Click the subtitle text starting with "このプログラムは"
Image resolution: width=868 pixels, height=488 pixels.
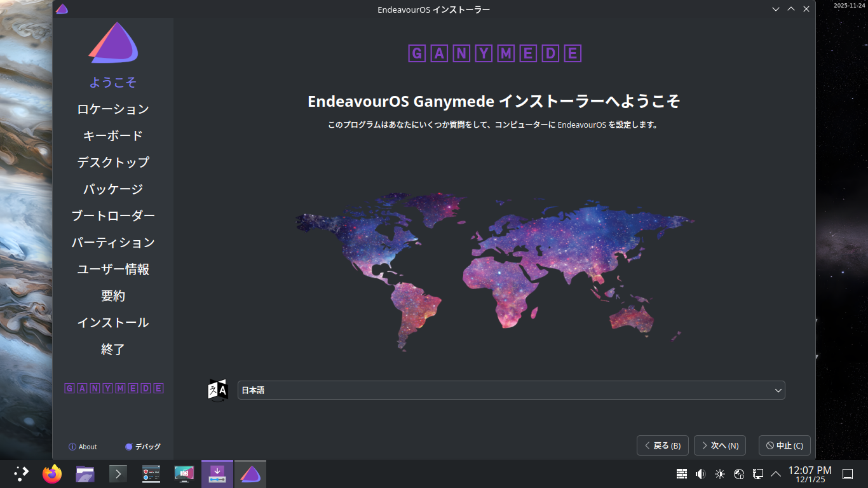pos(493,125)
